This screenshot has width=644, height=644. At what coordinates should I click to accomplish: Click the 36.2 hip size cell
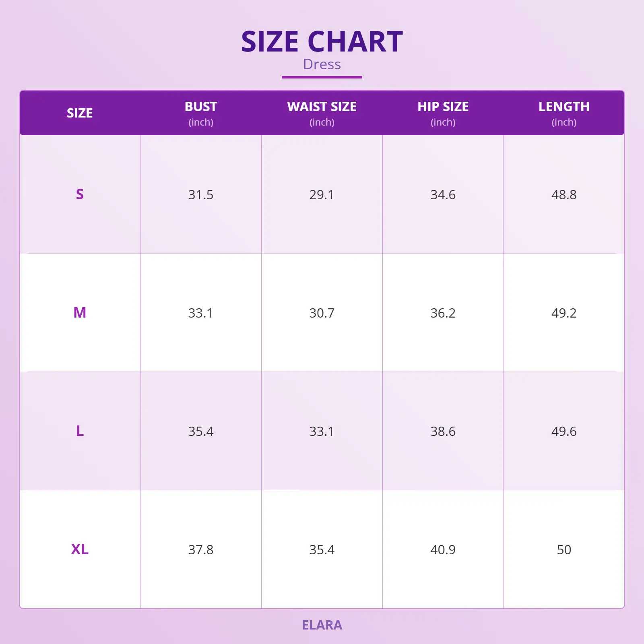[443, 313]
